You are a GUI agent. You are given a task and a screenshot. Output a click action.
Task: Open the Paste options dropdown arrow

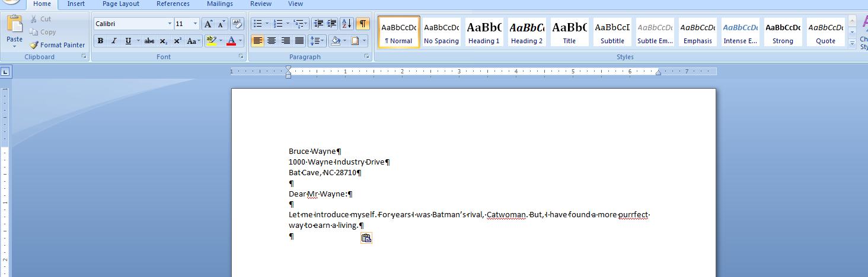click(14, 47)
